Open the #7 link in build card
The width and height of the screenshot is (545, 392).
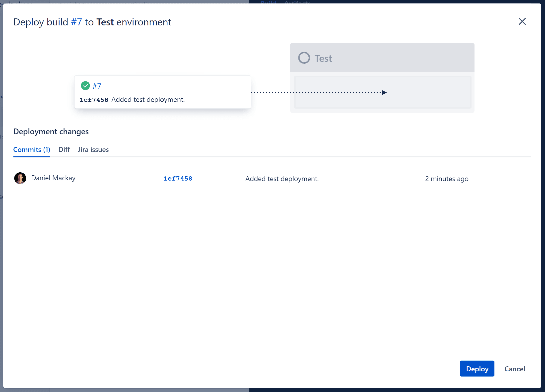pos(97,86)
